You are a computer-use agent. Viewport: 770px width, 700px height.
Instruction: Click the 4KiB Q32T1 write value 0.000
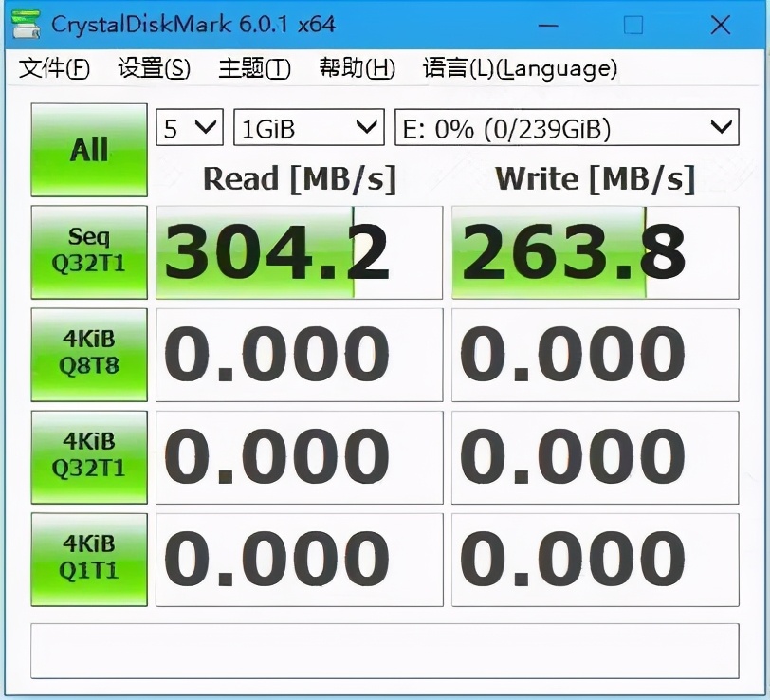click(x=596, y=457)
